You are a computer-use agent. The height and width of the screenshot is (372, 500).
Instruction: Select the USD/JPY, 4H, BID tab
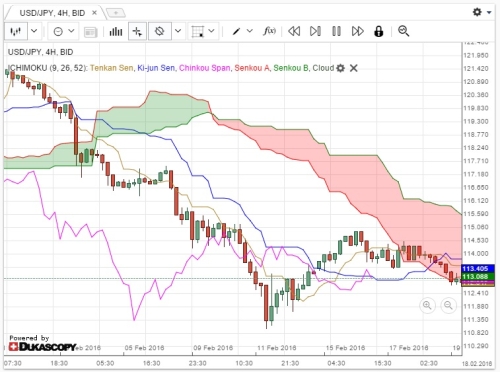(52, 13)
